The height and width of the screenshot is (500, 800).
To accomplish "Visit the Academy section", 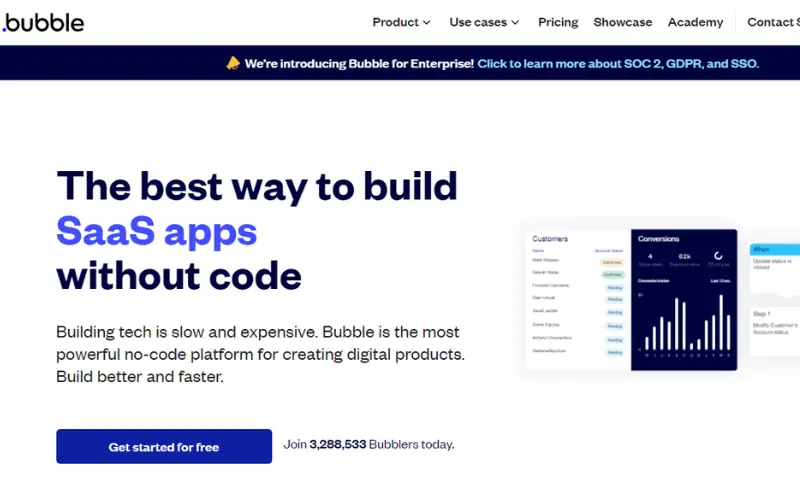I will point(695,22).
